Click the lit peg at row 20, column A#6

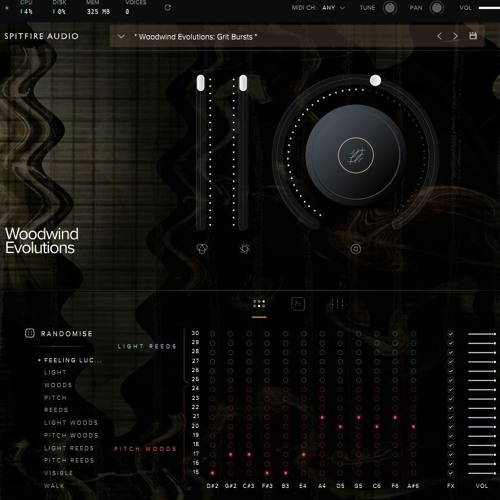[x=413, y=427]
